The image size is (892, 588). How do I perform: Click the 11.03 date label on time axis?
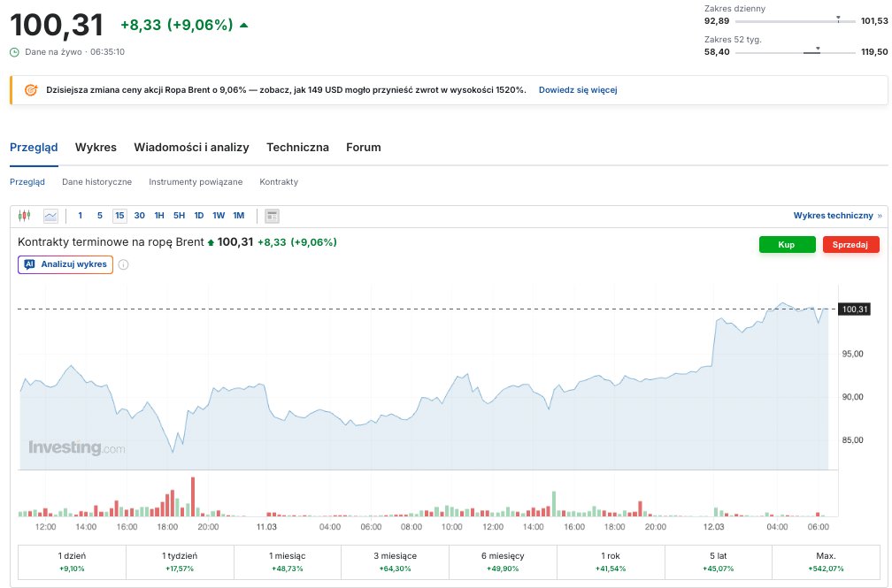click(x=266, y=527)
